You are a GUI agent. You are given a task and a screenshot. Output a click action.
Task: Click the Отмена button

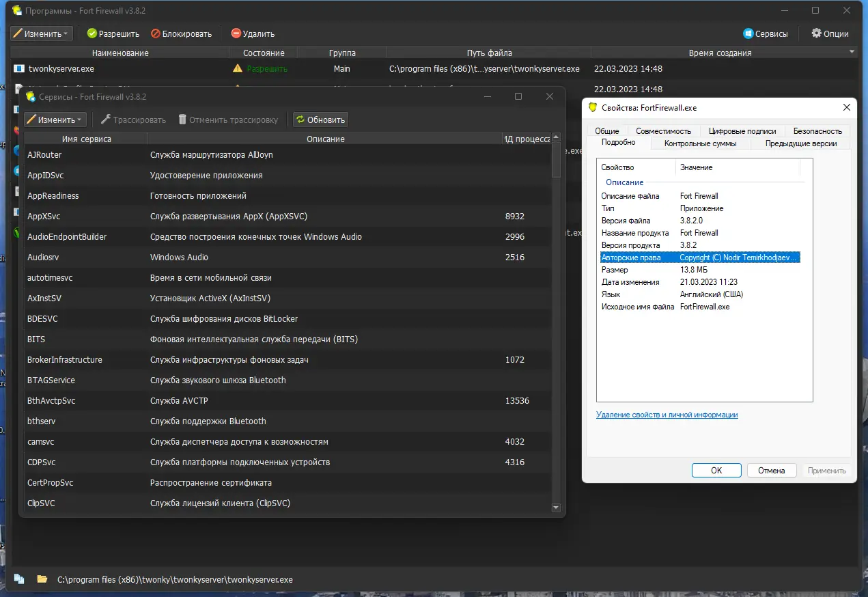coord(771,470)
